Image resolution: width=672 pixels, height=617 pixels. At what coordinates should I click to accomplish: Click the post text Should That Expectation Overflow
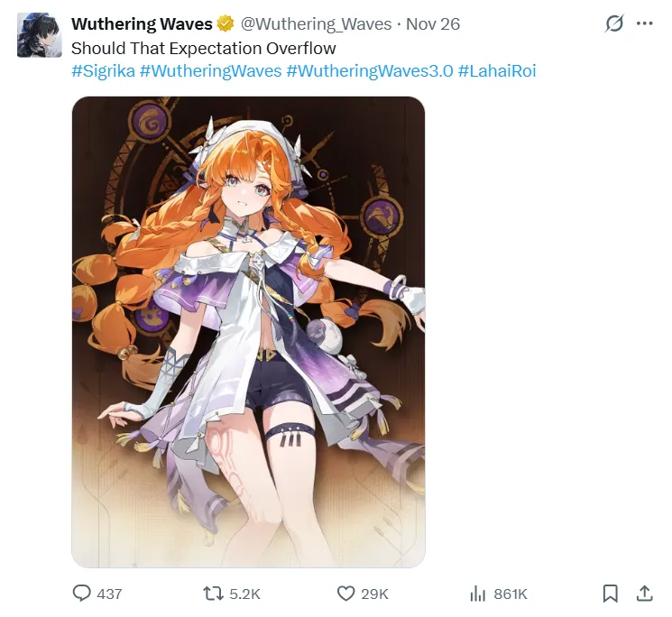pos(204,49)
